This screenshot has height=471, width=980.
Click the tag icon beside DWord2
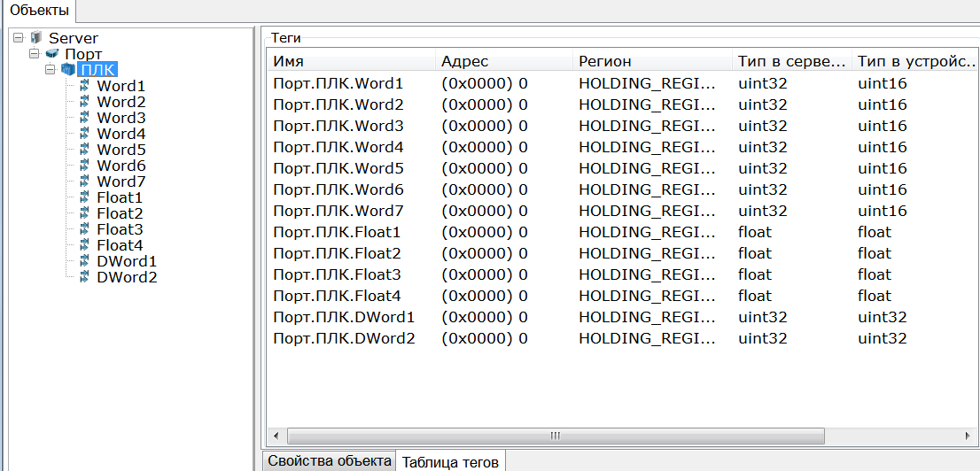click(84, 277)
